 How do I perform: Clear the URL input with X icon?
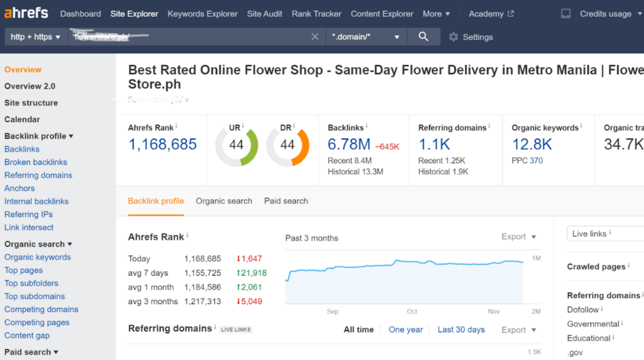pyautogui.click(x=315, y=37)
